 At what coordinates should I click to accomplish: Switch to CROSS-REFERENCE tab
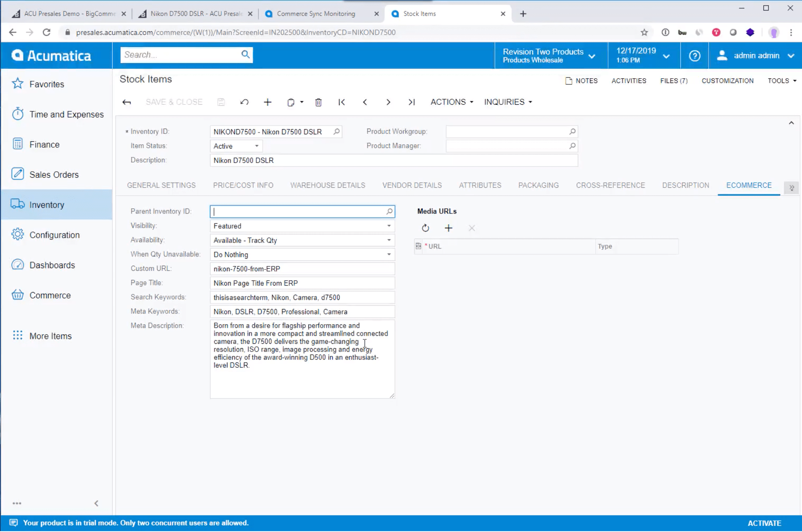[611, 186]
